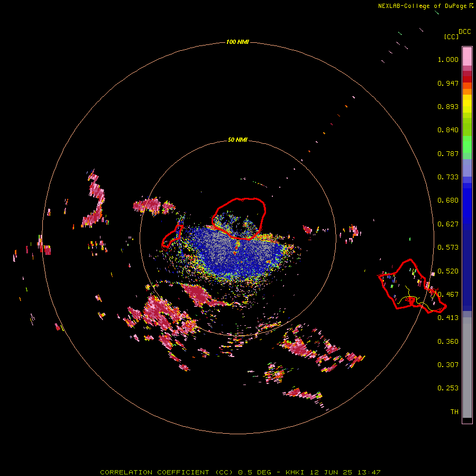Click the NEXLAB-College of DuPage label
476x476 pixels.
(x=422, y=6)
